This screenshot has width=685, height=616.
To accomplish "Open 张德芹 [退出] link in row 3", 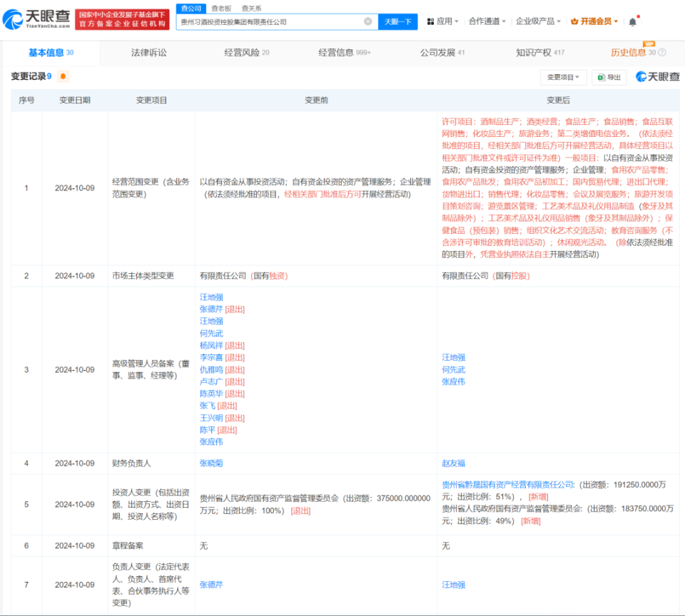I will pyautogui.click(x=222, y=309).
